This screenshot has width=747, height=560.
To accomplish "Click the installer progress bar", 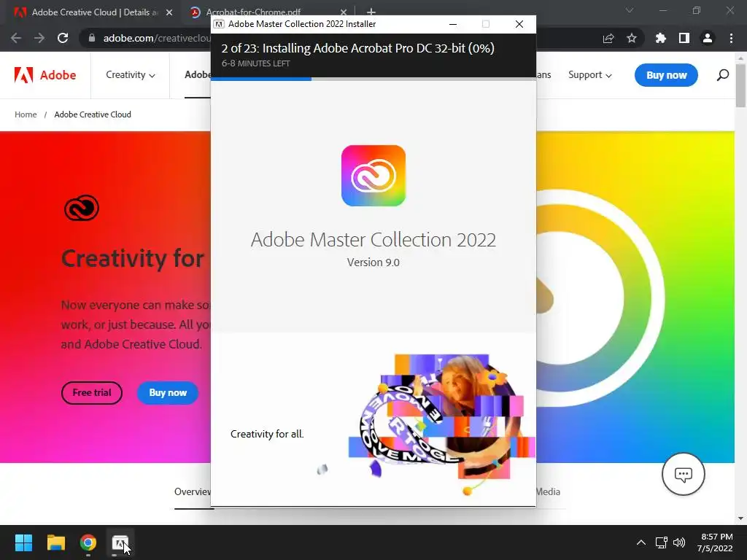I will (x=373, y=79).
